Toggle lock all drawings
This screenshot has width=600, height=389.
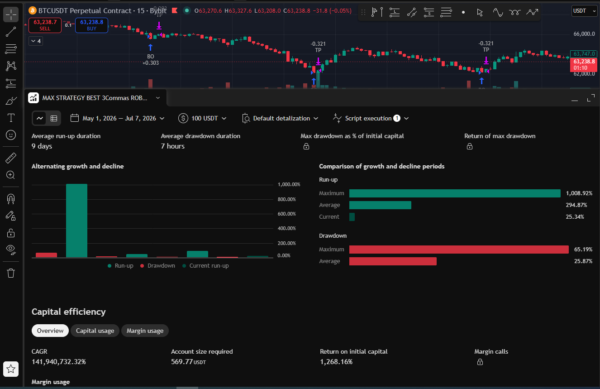(11, 233)
